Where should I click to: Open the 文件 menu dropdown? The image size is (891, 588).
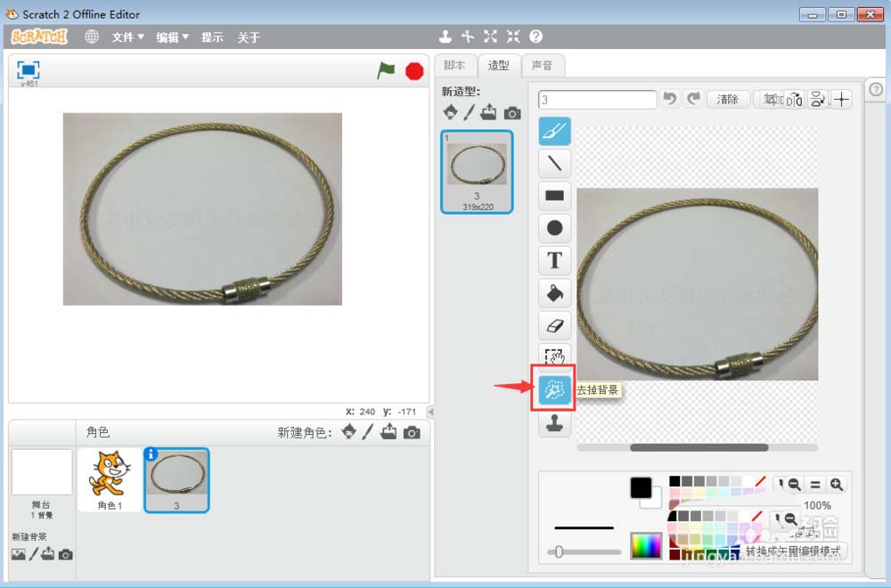(x=127, y=37)
